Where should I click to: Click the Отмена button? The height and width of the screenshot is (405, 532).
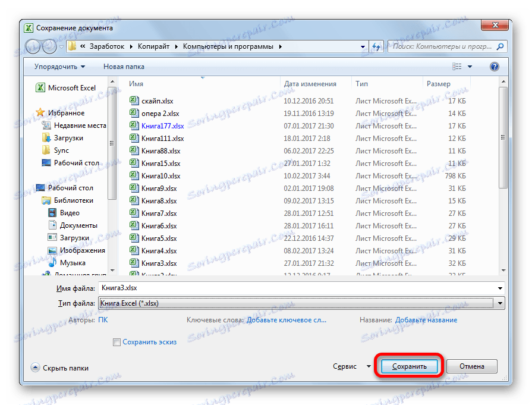(x=471, y=366)
